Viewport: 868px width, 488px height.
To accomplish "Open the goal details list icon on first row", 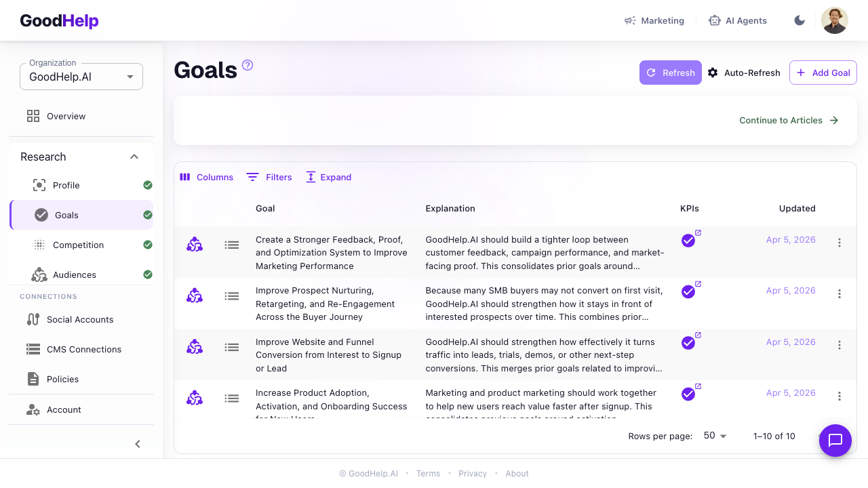I will [231, 245].
